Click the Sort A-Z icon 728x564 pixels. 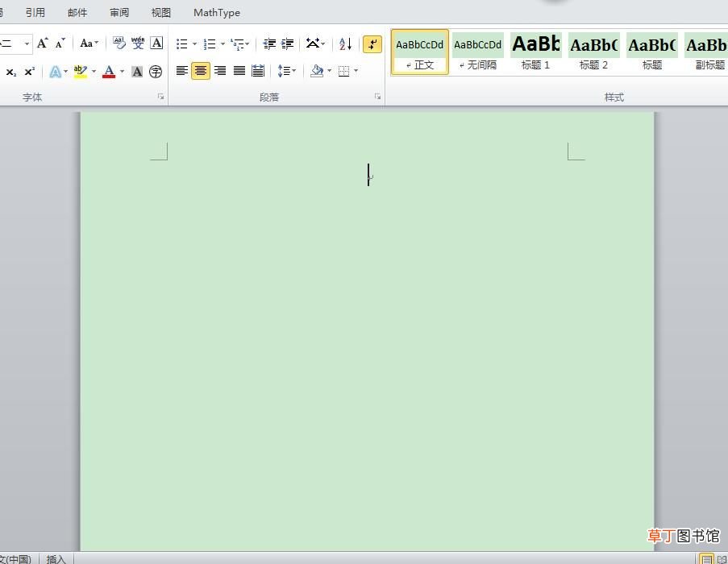click(345, 44)
